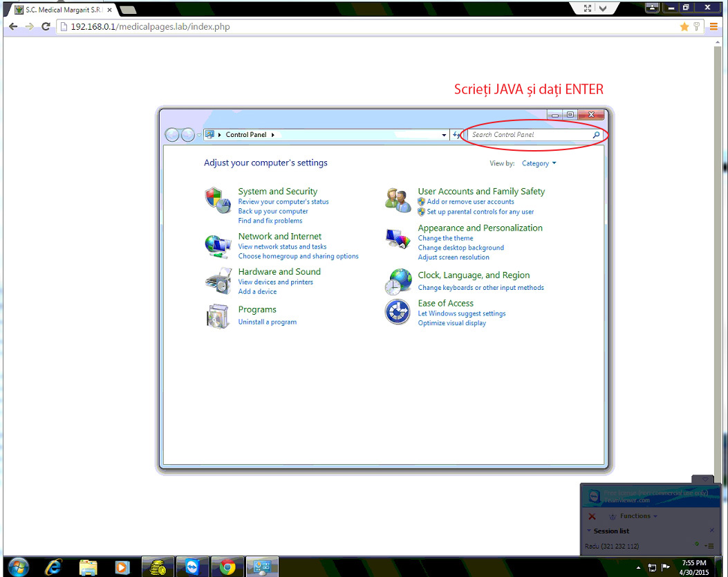The height and width of the screenshot is (577, 728).
Task: Click the magnifier icon in Control Panel search
Action: click(596, 135)
